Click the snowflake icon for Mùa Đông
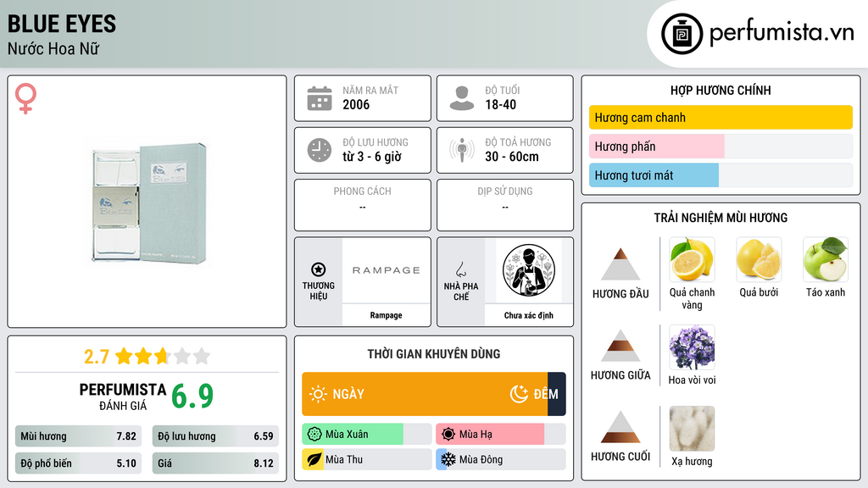Viewport: 868px width, 488px height. click(448, 460)
